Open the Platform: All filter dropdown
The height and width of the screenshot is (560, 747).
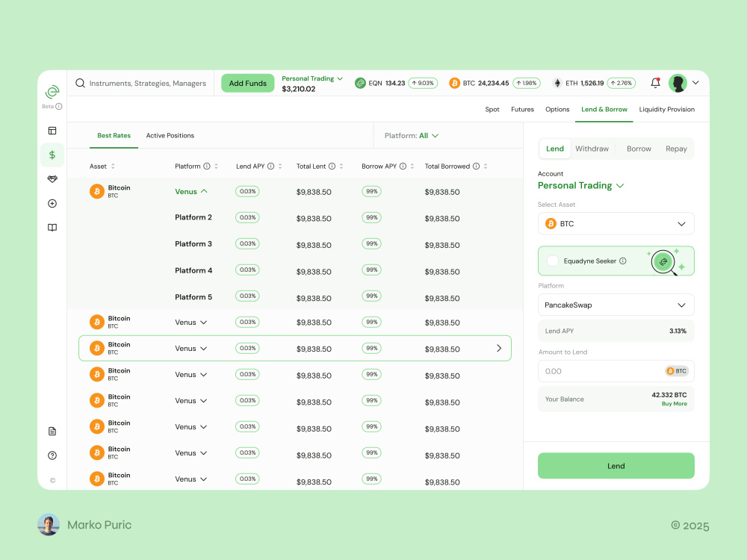click(411, 136)
